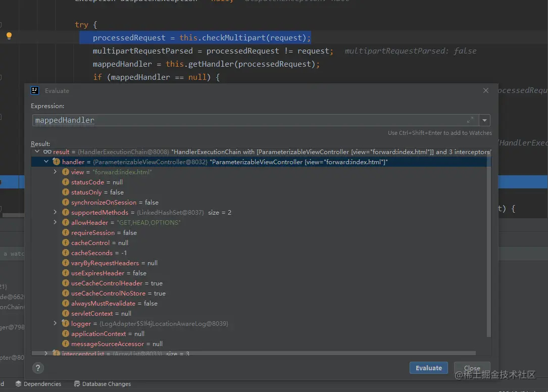The width and height of the screenshot is (548, 392).
Task: Click the multipartRequestParsed code line
Action: tap(213, 51)
